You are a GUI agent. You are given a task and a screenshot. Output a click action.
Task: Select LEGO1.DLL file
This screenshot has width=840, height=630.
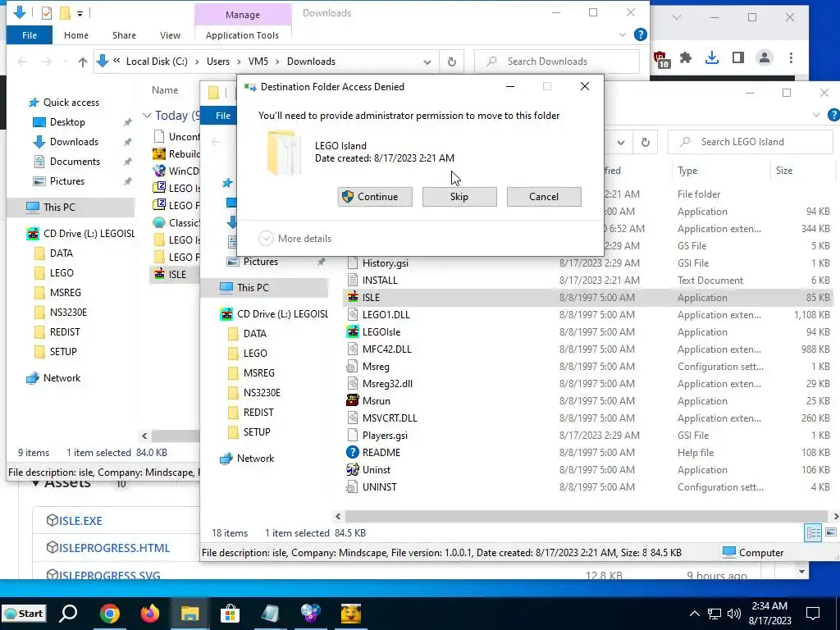(386, 314)
